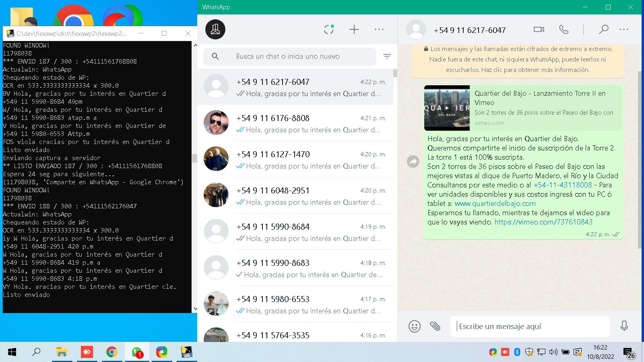Start a video call
This screenshot has height=362, width=644.
(539, 29)
